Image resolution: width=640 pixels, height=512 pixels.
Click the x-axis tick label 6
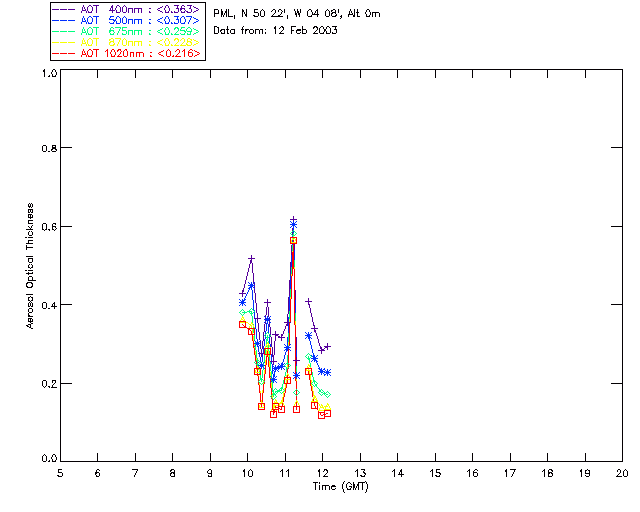(x=98, y=473)
